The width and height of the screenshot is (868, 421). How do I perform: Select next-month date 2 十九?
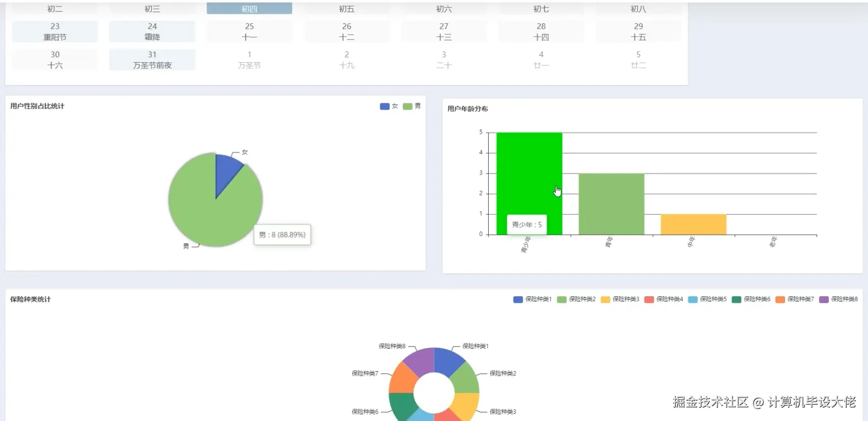pos(347,60)
